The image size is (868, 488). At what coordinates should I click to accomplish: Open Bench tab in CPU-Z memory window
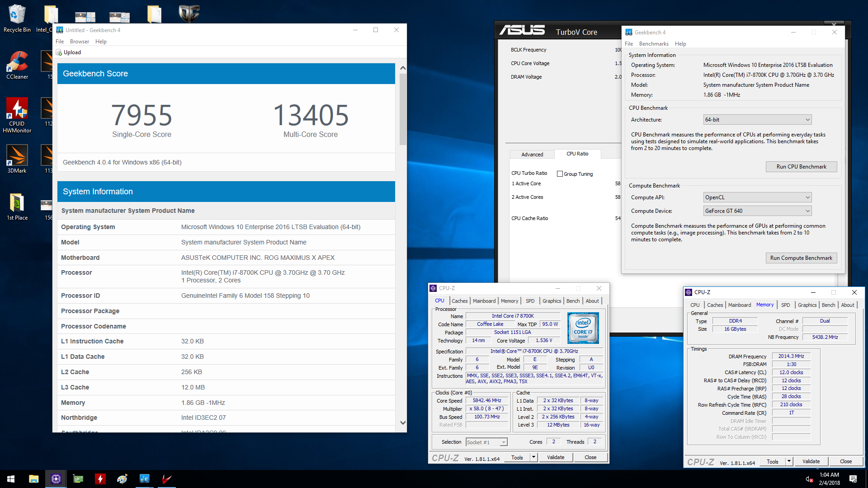828,305
